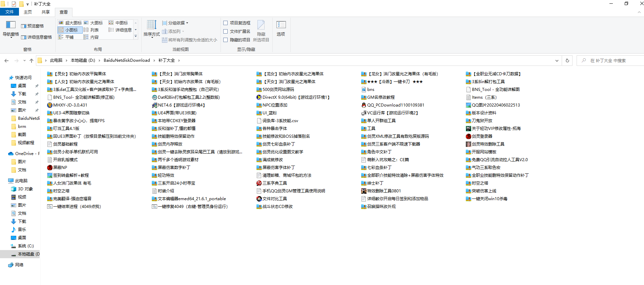Open 屏蔽NP item
This screenshot has width=644, height=285.
click(x=57, y=168)
